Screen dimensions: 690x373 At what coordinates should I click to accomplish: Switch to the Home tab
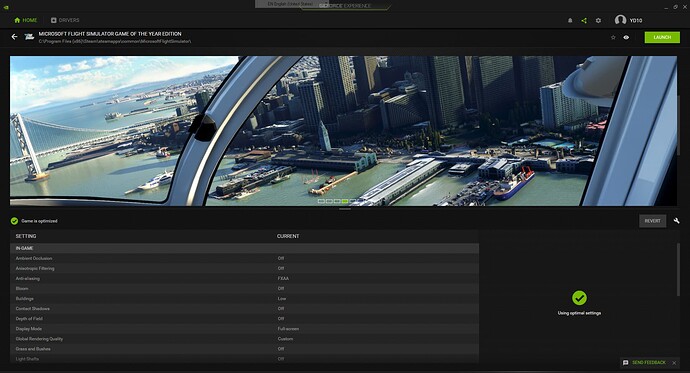tap(26, 20)
